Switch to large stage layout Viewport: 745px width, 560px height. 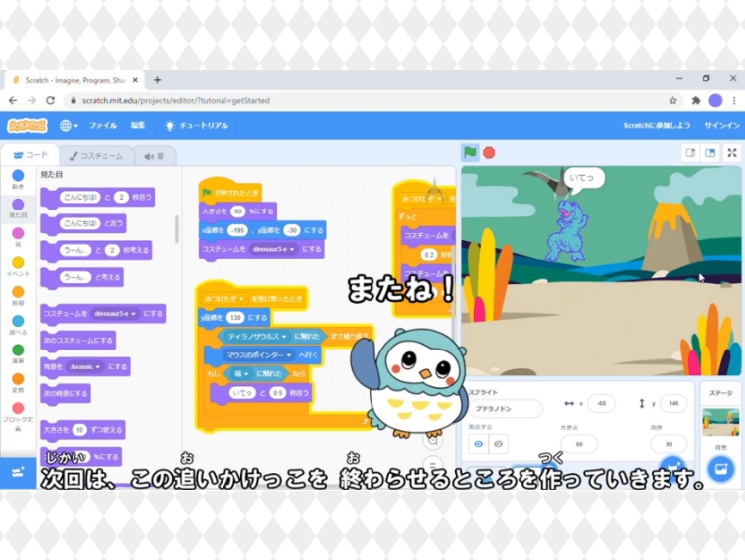coord(710,153)
